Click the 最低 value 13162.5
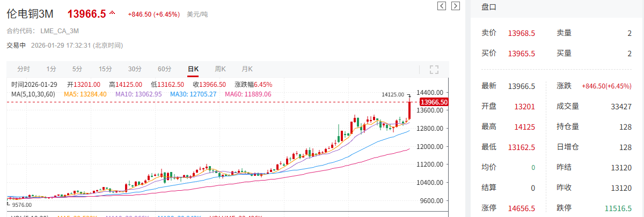Viewport: 644px width, 217px height. coord(522,147)
